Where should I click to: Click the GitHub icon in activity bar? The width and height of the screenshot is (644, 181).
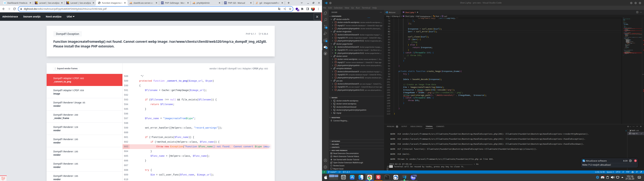pos(325,53)
